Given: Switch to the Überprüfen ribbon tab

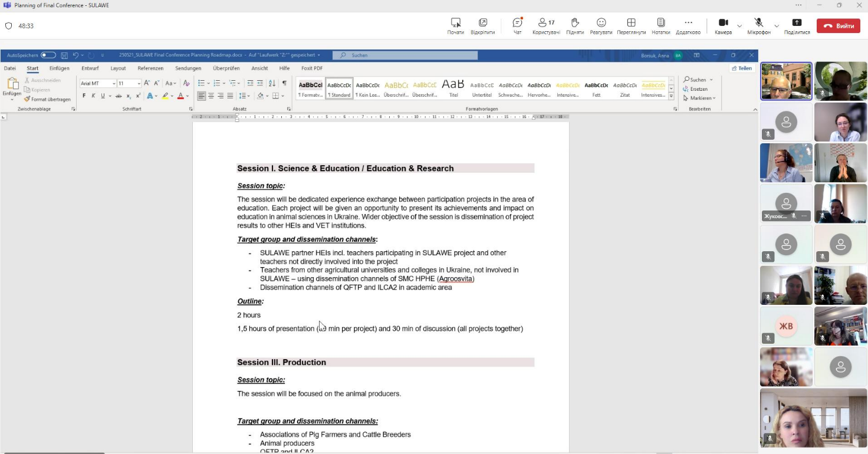Looking at the screenshot, I should coord(226,68).
